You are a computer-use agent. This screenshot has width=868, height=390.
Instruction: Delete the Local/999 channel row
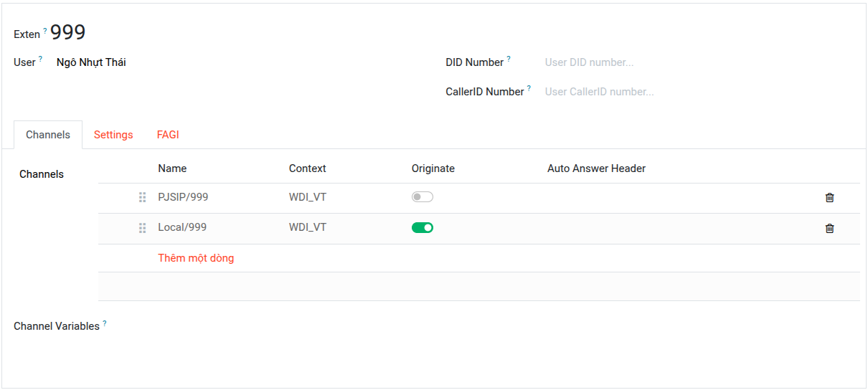pos(830,229)
